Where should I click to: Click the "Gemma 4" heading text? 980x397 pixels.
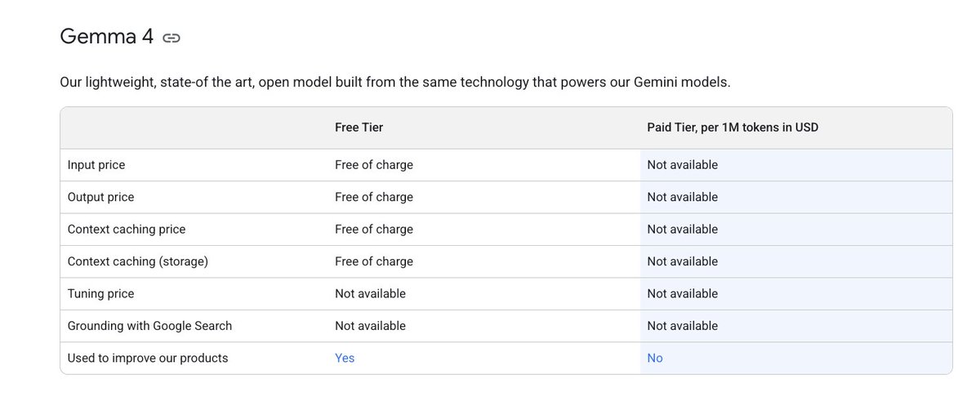point(106,37)
